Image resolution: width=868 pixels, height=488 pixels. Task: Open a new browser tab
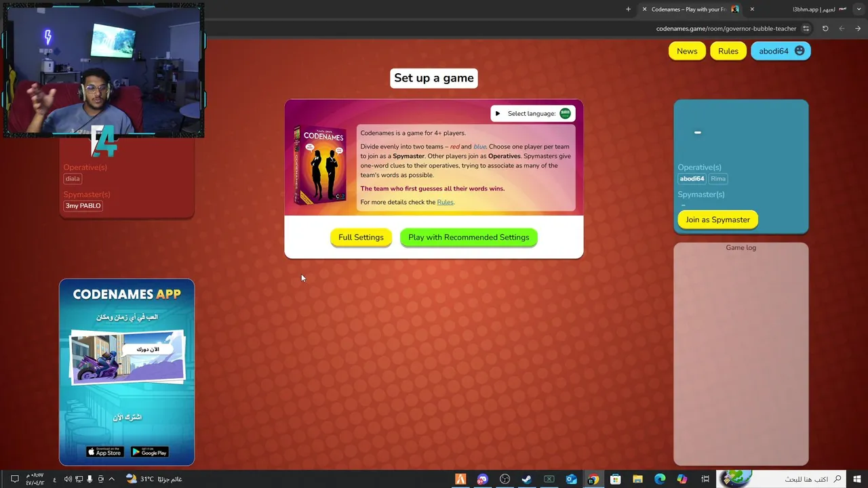[x=628, y=9]
